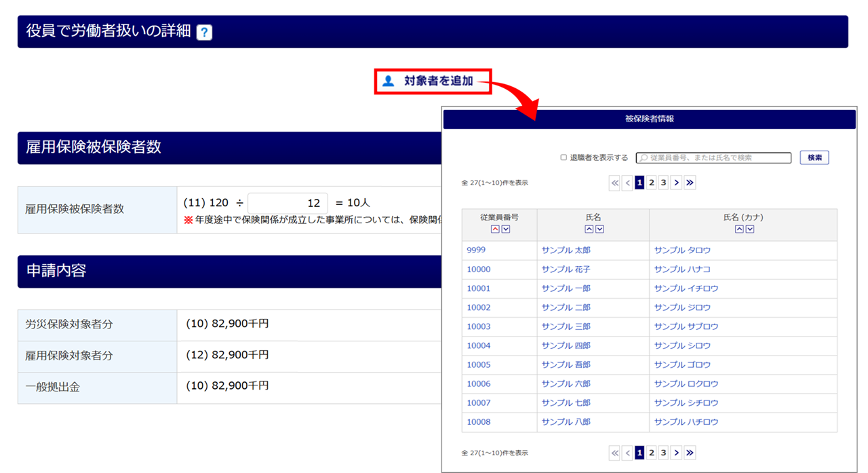Screen dimensions: 868x473
Task: Enable 退職者を表示する checkbox
Action: [564, 157]
